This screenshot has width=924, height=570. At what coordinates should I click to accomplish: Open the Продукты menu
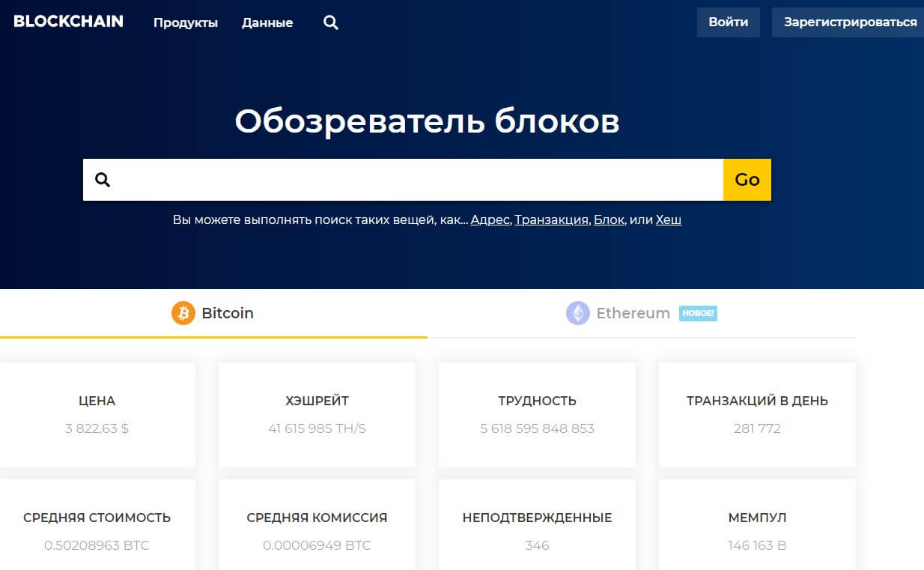coord(186,22)
